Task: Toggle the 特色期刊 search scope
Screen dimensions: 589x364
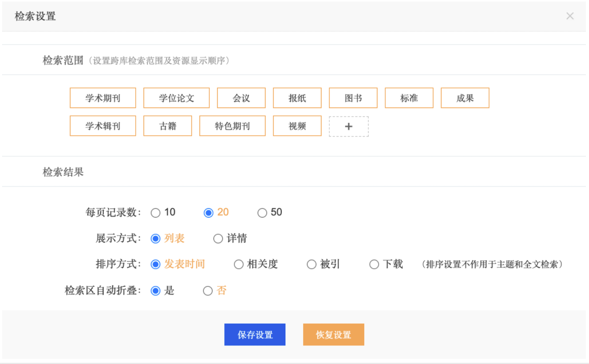Action: click(232, 125)
